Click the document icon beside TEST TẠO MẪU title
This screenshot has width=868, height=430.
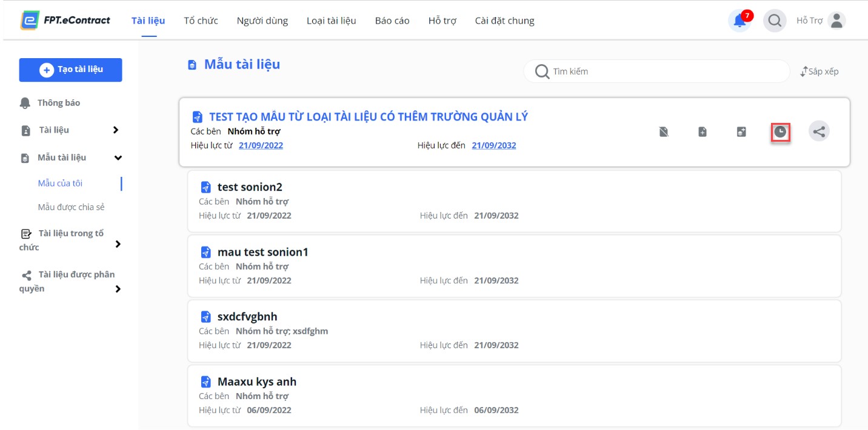197,117
